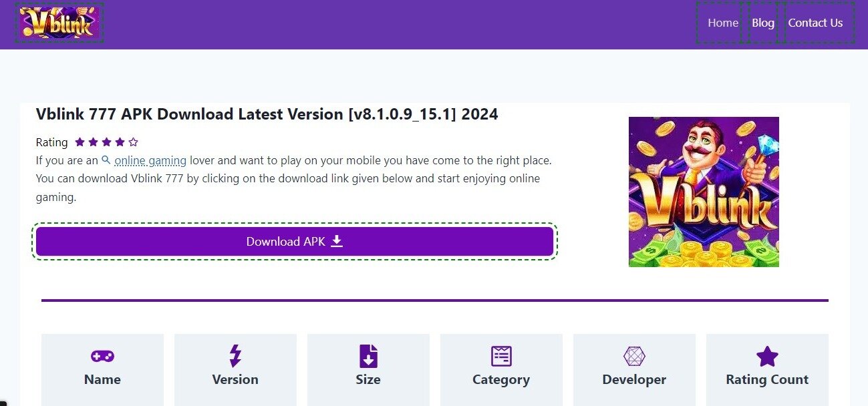Click the Name card label

[102, 379]
